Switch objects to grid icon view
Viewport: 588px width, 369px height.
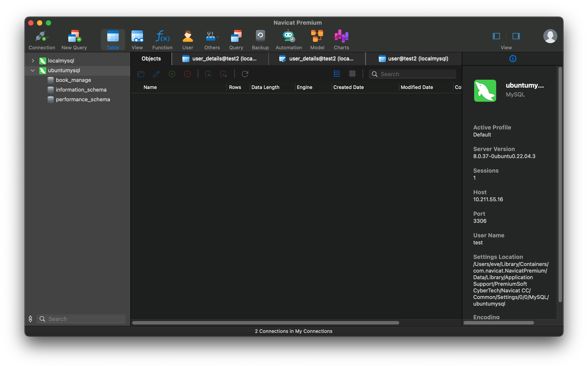click(x=352, y=74)
